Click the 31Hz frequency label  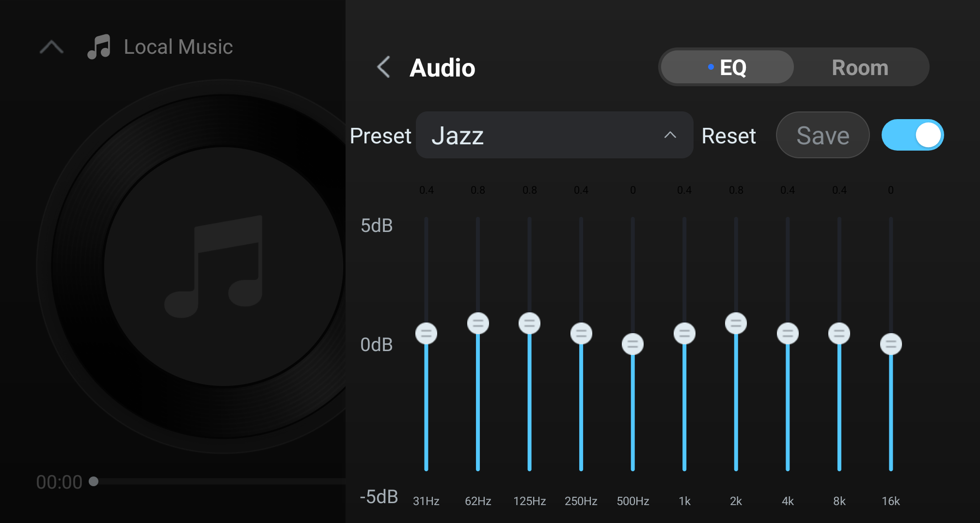[426, 501]
